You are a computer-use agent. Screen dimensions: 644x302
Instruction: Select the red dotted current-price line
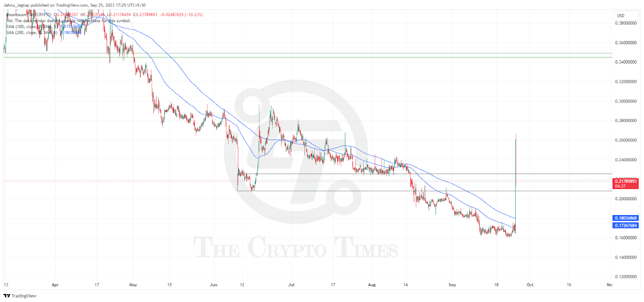pyautogui.click(x=308, y=181)
